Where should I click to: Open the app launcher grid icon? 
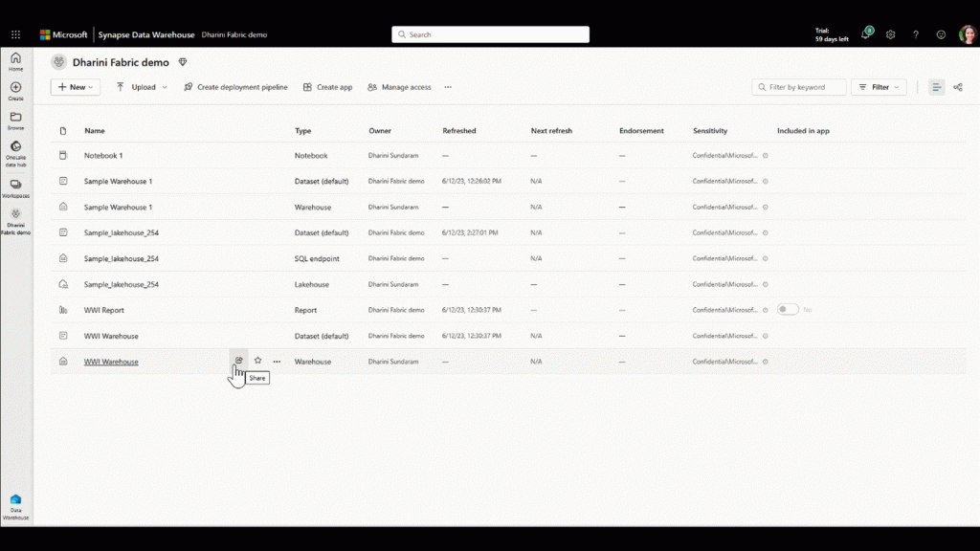(x=15, y=35)
